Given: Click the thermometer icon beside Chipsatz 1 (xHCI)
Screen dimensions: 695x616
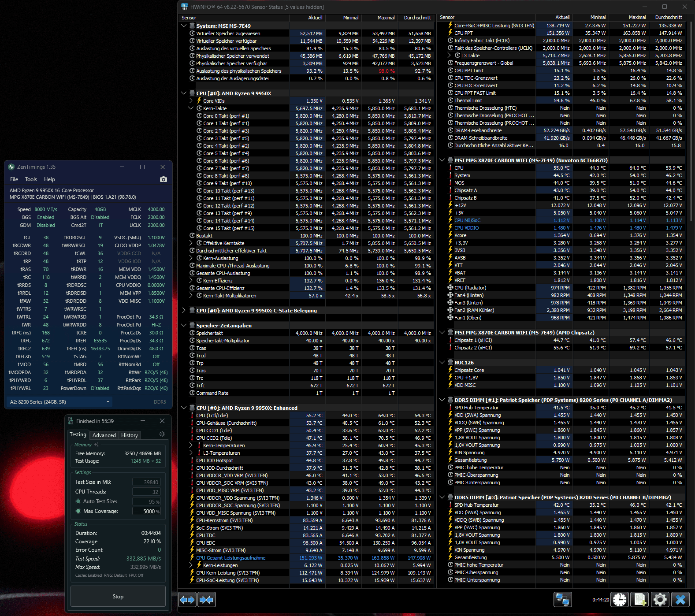Looking at the screenshot, I should 450,340.
